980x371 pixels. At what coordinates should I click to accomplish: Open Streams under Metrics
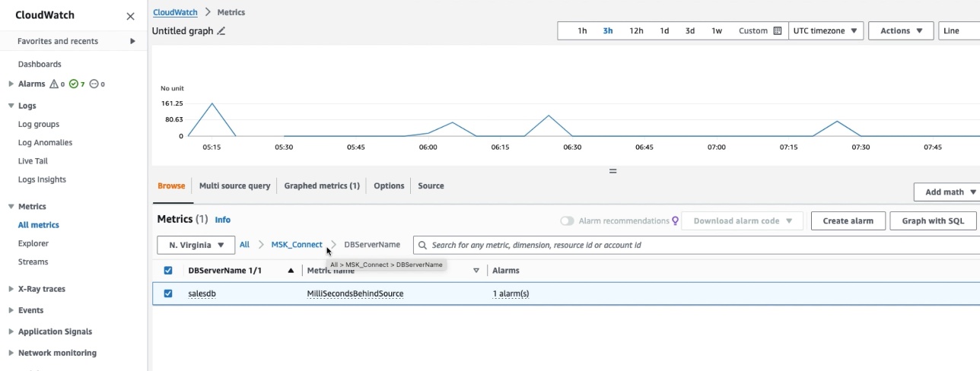click(33, 262)
